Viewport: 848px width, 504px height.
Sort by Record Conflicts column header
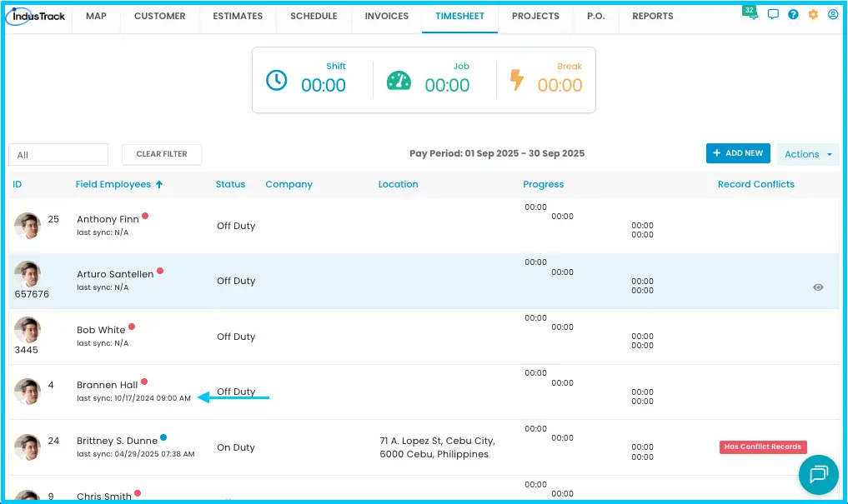pyautogui.click(x=756, y=184)
